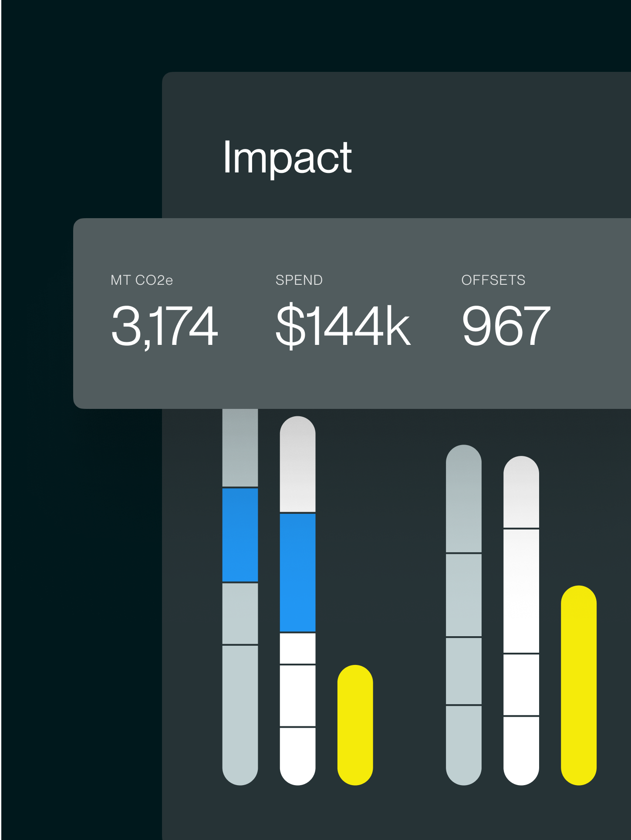Select the taller yellow bar
Image resolution: width=631 pixels, height=840 pixels.
(578, 685)
